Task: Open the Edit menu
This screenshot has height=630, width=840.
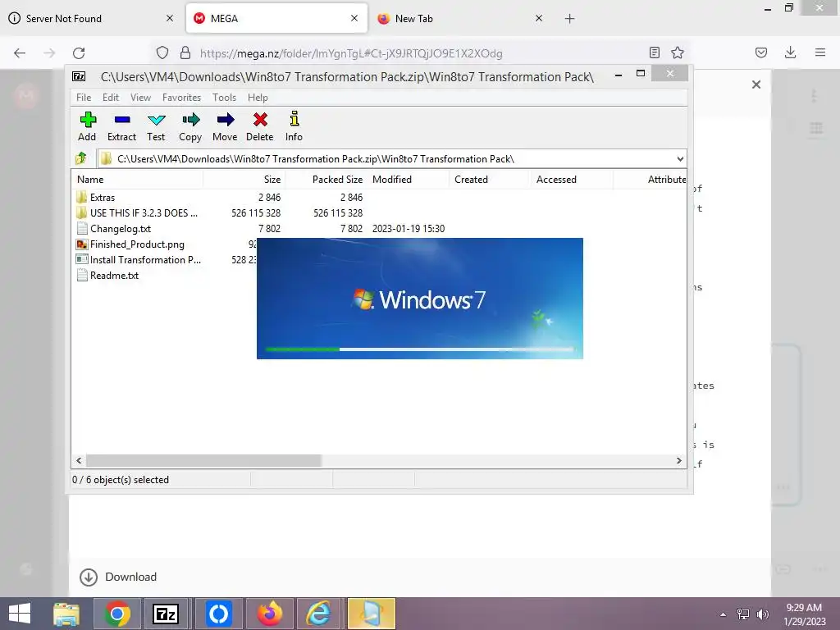Action: (111, 98)
